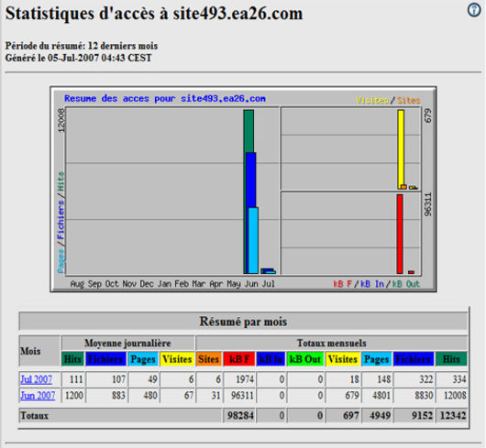Click the 'kB F / kB In / kB Out' chart legend
This screenshot has width=486, height=448.
376,284
